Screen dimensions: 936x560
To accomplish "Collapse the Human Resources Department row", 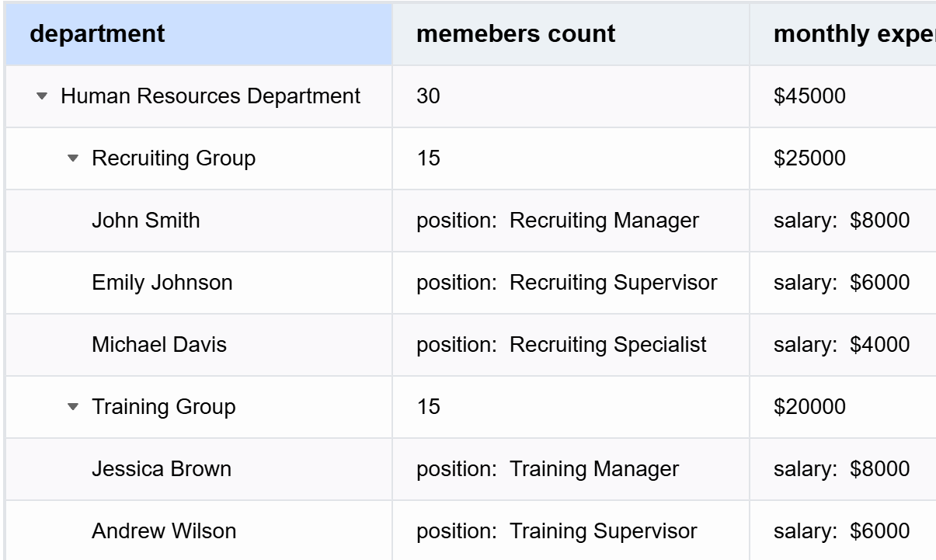I will coord(43,97).
